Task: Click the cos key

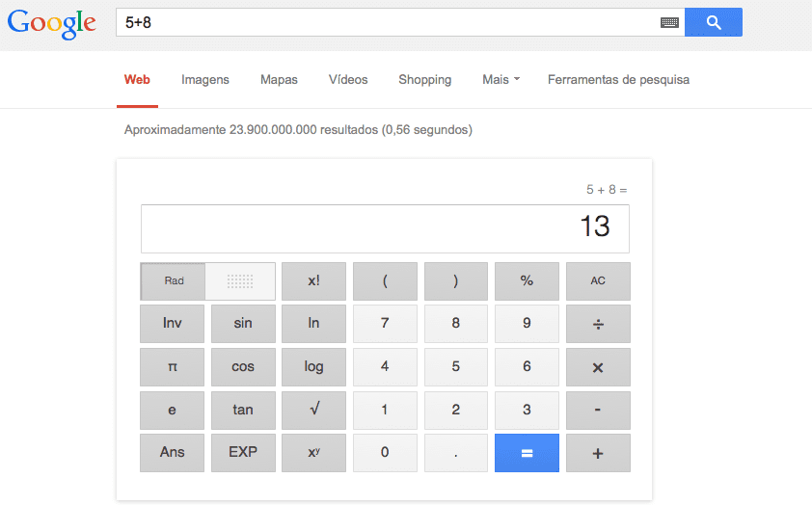Action: (x=243, y=367)
